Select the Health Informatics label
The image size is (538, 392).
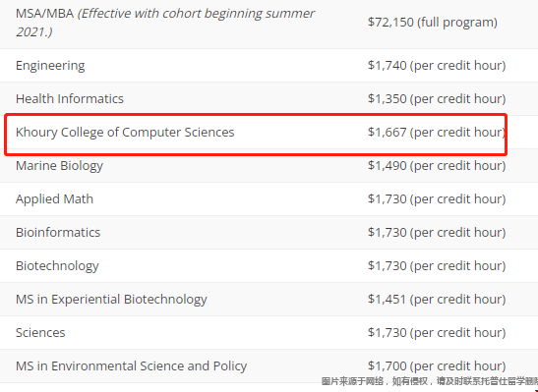pos(70,98)
